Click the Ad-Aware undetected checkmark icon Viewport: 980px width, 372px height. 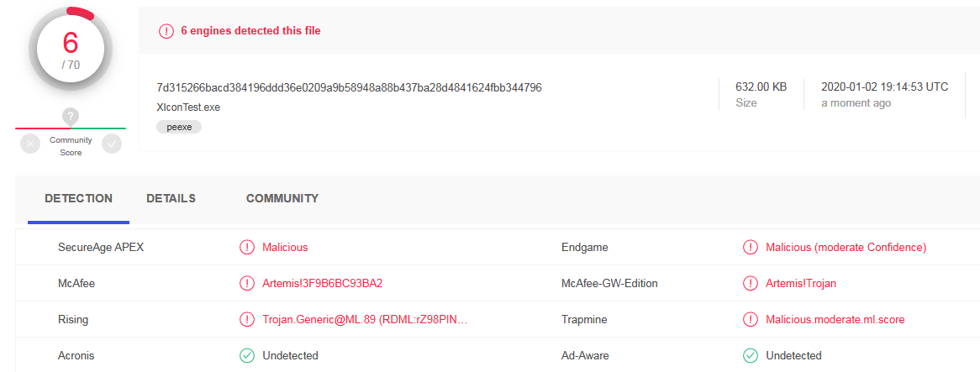[x=751, y=356]
